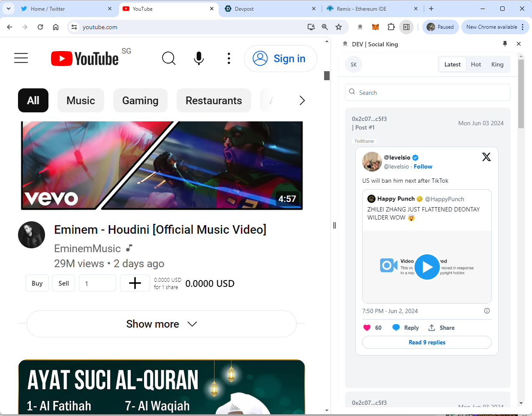Click the Social King search field
Image resolution: width=532 pixels, height=416 pixels.
(x=427, y=92)
